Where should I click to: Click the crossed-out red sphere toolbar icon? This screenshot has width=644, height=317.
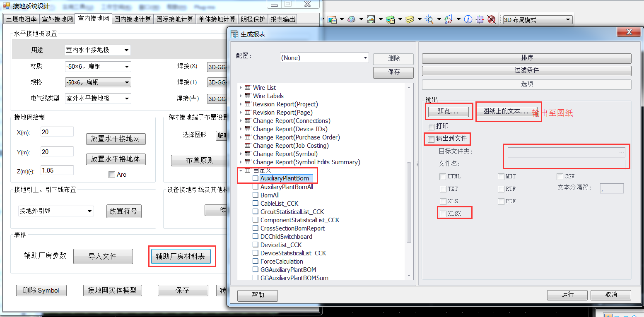[491, 19]
